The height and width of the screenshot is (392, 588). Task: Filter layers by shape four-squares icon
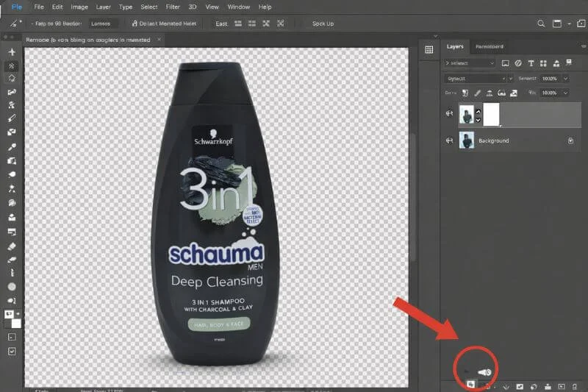(543, 63)
